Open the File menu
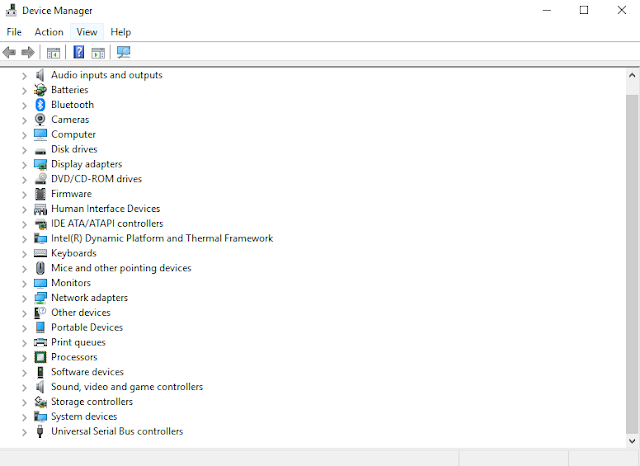Screen dimensions: 640x466 pos(14,32)
